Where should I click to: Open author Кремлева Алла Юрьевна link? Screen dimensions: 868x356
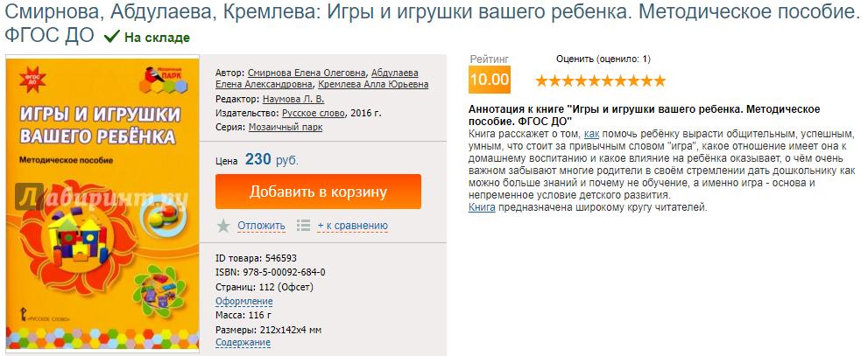click(x=373, y=85)
